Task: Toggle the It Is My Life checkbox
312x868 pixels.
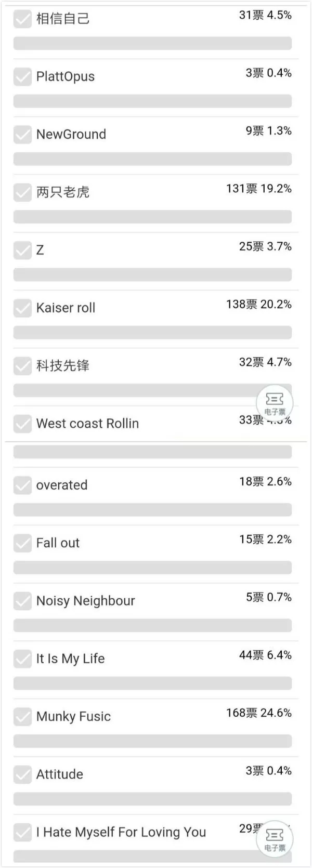Action: 22,659
